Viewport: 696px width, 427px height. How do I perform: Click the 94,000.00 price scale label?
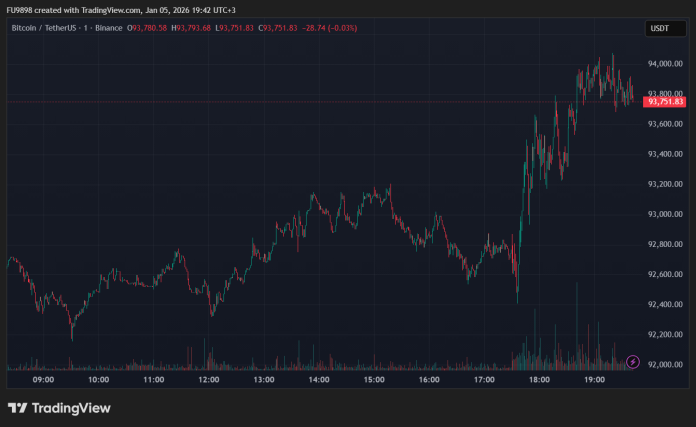(664, 64)
